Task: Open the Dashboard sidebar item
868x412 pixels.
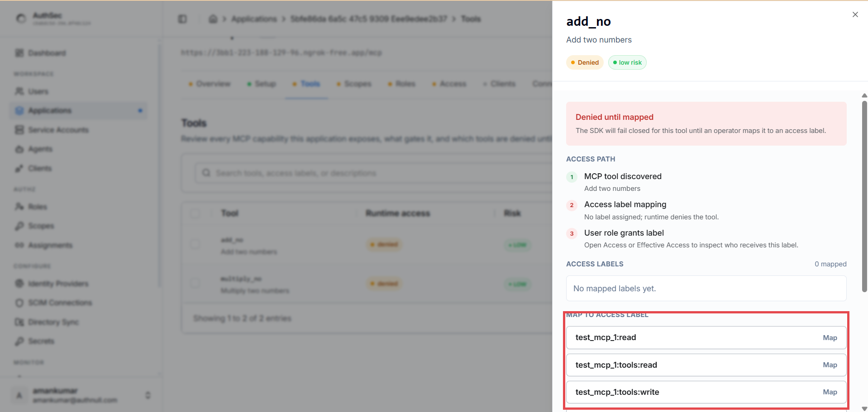Action: tap(41, 53)
